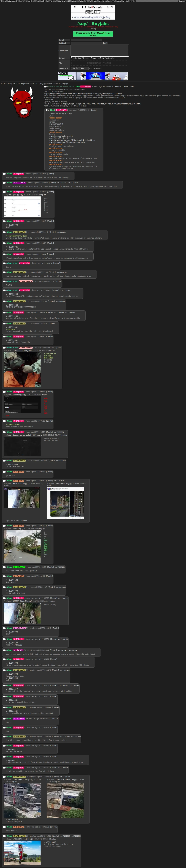Collapse the thread file with the [-] toggle
This screenshot has width=186, height=868.
pyautogui.click(x=2, y=84)
